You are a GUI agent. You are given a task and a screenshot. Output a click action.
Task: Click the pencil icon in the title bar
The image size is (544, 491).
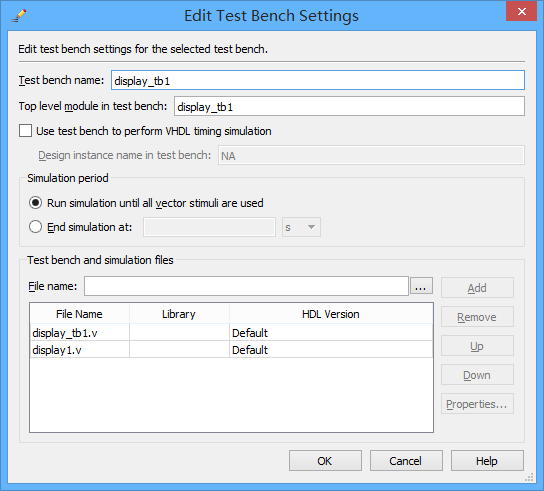pos(18,16)
